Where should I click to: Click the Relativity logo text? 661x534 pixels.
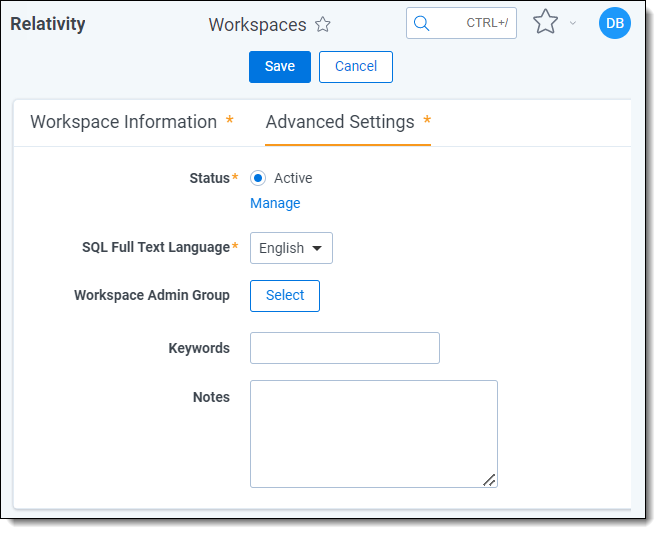pyautogui.click(x=48, y=24)
